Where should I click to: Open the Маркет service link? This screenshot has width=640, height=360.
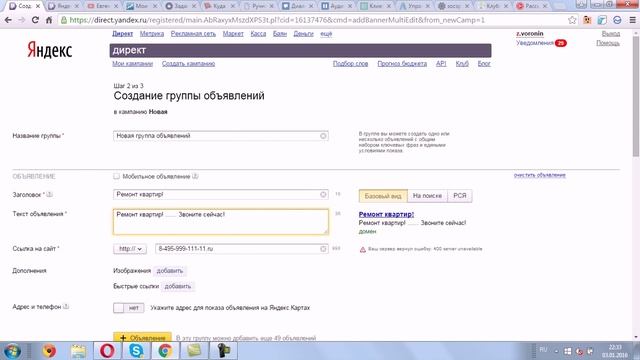tap(233, 34)
